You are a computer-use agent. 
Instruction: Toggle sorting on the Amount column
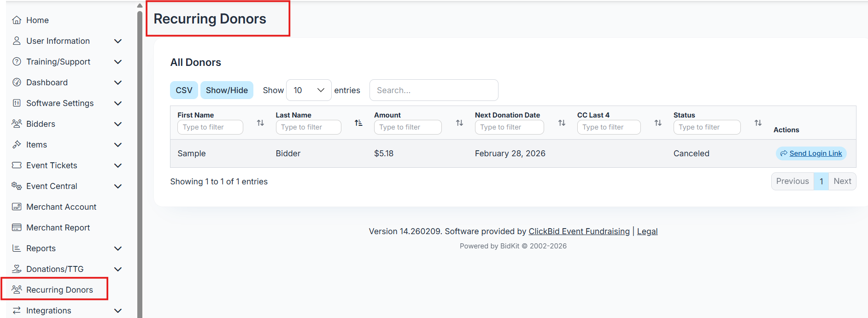click(x=459, y=123)
